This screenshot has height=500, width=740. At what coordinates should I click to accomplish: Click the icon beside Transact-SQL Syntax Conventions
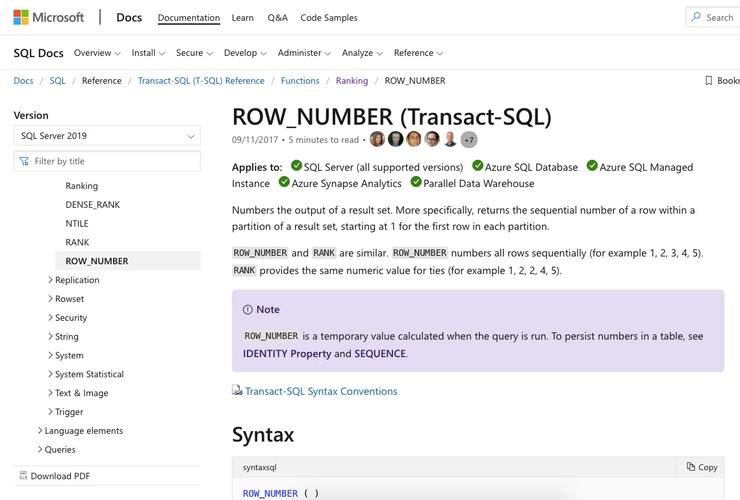pyautogui.click(x=237, y=390)
